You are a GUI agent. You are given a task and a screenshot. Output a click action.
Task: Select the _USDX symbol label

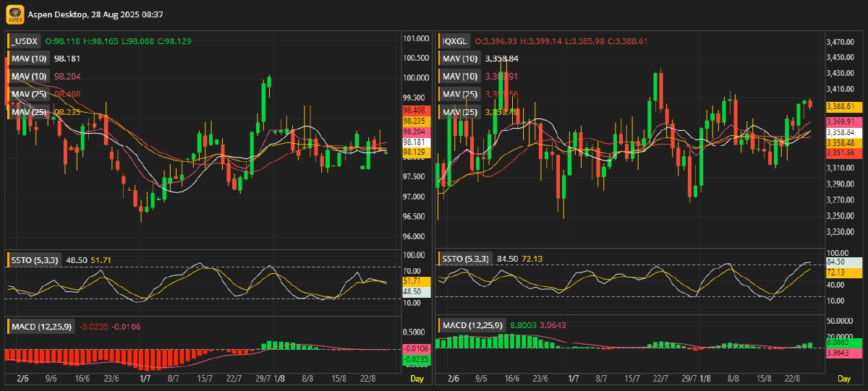point(26,41)
